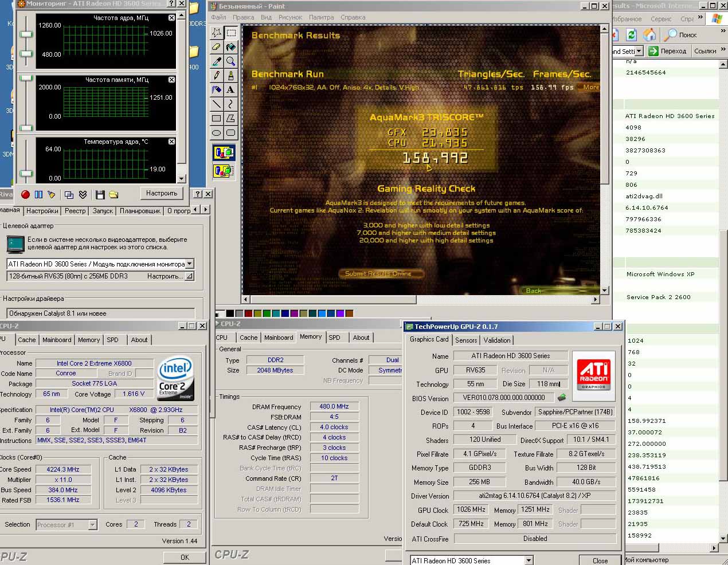728x565 pixels.
Task: Click upper slider handle beside core clock graph
Action: click(x=26, y=34)
